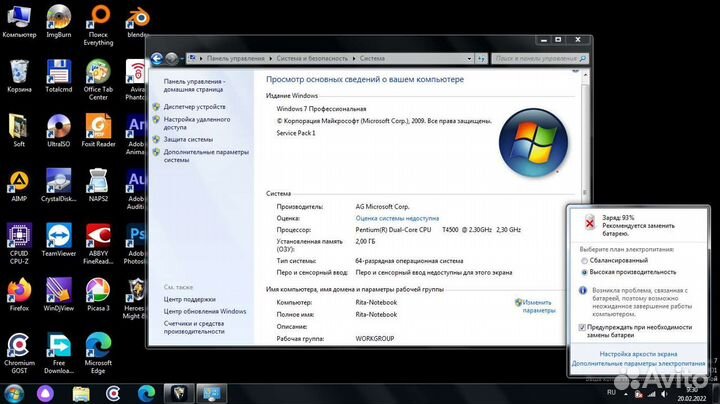Launch ImgBurn from the desktop

(x=59, y=20)
